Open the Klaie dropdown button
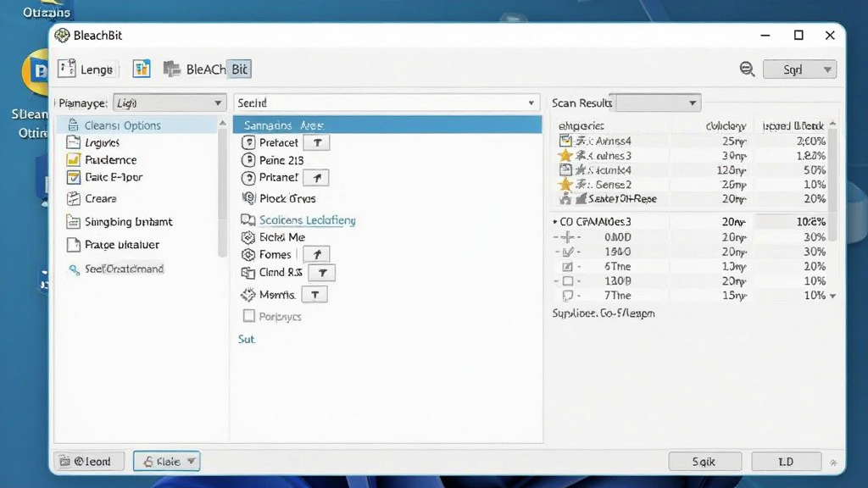The height and width of the screenshot is (488, 868). point(167,461)
